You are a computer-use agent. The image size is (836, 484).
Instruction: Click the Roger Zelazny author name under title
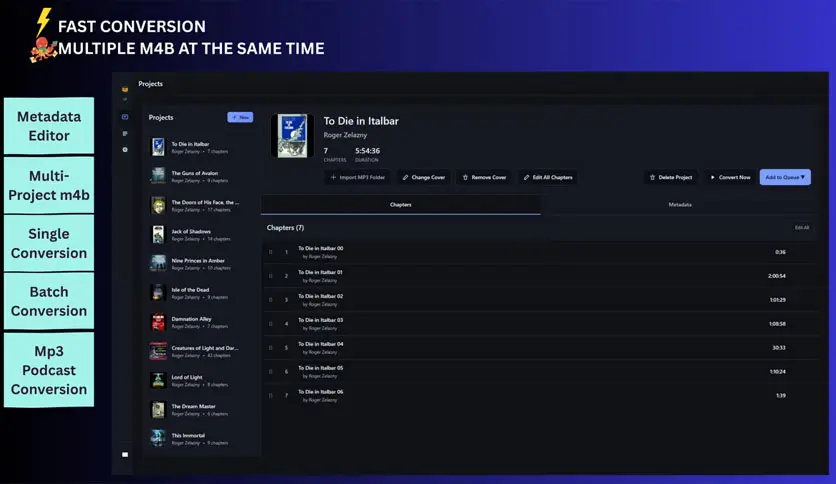345,135
